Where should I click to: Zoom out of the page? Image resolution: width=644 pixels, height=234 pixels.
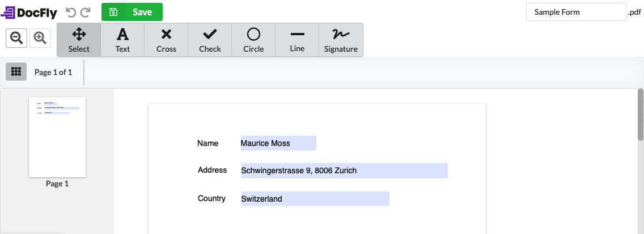(17, 38)
